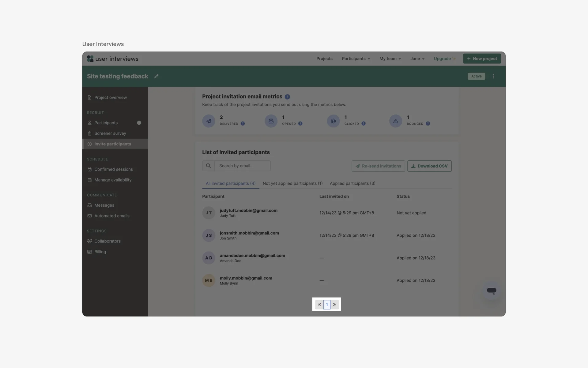The image size is (588, 368).
Task: Open the chat widget bubble
Action: tap(492, 290)
